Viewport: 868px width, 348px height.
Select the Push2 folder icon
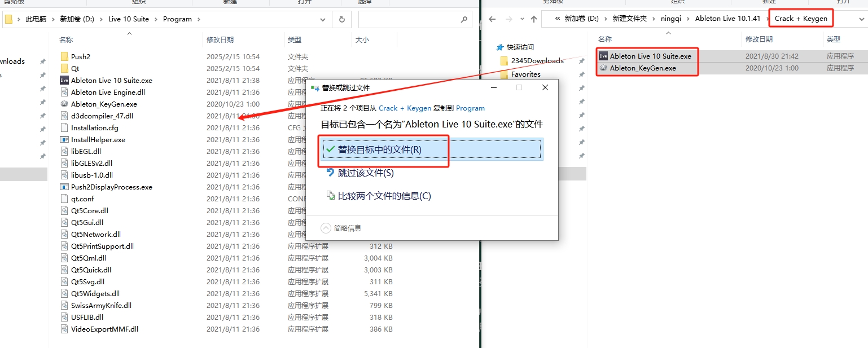[x=64, y=56]
